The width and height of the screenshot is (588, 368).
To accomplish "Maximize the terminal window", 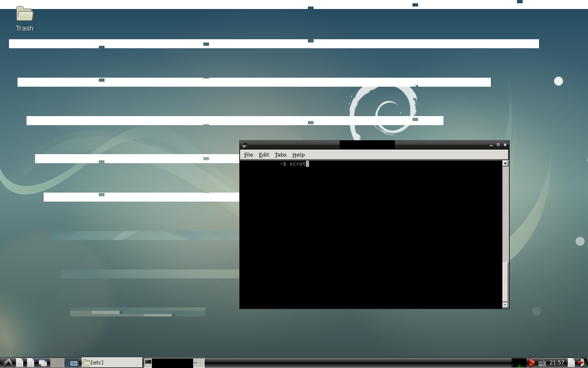I will 498,145.
